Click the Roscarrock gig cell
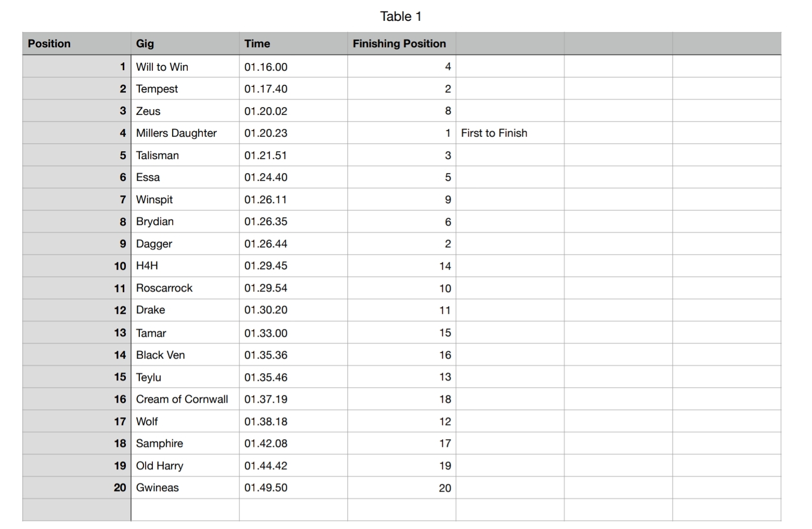Screen dimensions: 812x529 [185, 288]
